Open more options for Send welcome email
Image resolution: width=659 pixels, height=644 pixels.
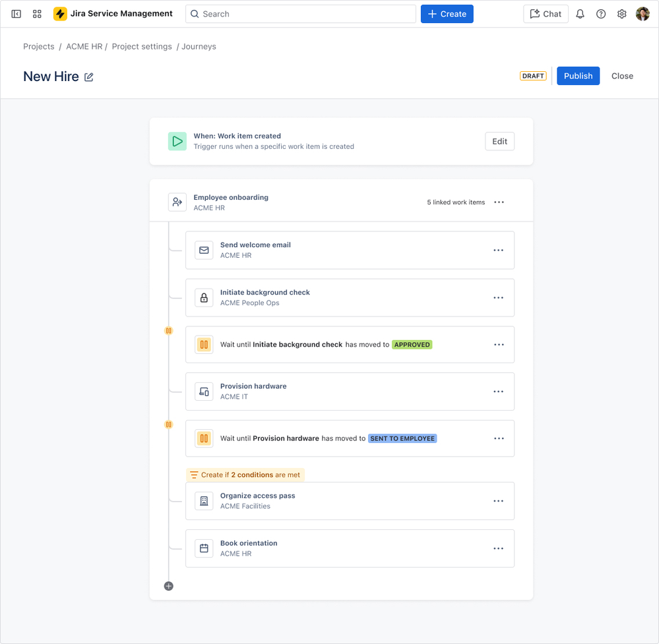point(498,250)
